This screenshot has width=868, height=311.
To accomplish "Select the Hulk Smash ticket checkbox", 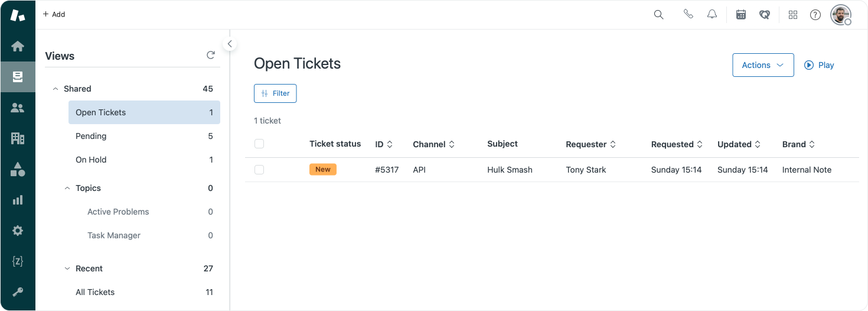I will point(259,170).
